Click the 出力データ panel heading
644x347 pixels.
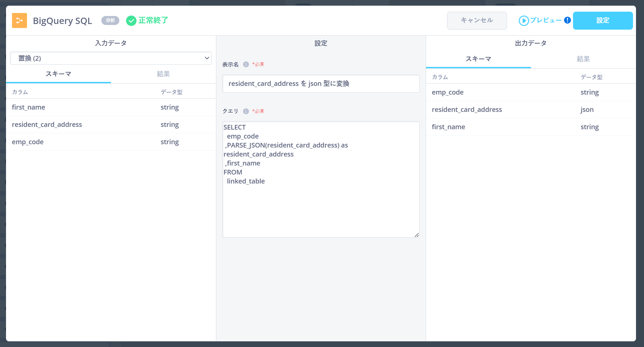click(531, 43)
